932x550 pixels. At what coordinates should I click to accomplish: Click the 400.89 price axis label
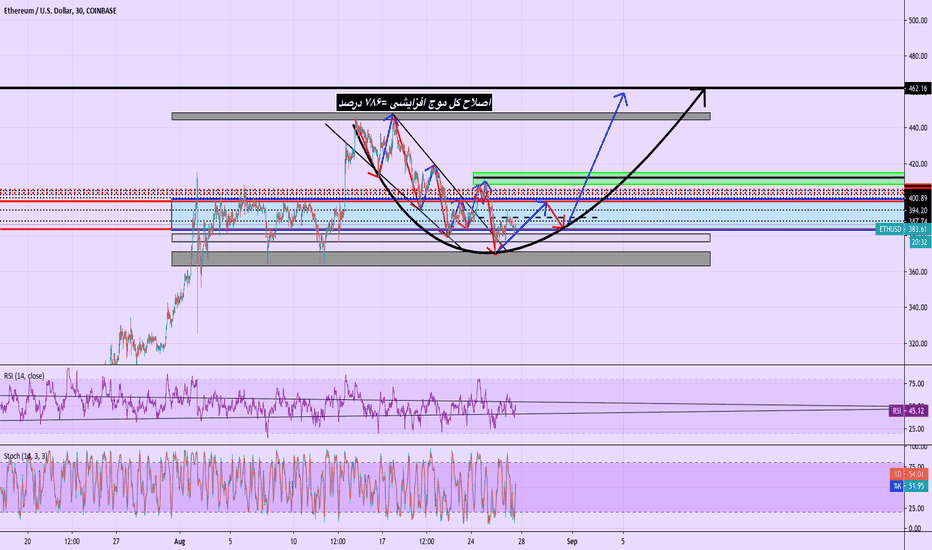point(918,198)
